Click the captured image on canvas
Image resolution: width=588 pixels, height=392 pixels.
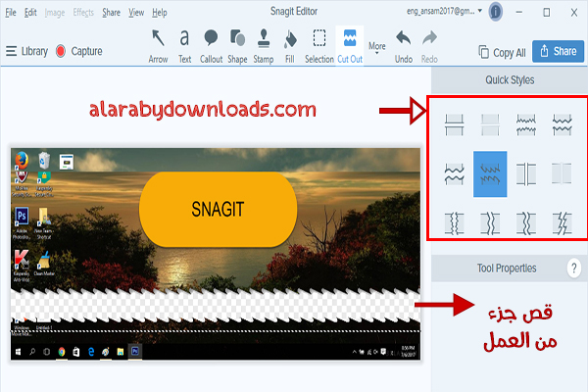tap(216, 254)
